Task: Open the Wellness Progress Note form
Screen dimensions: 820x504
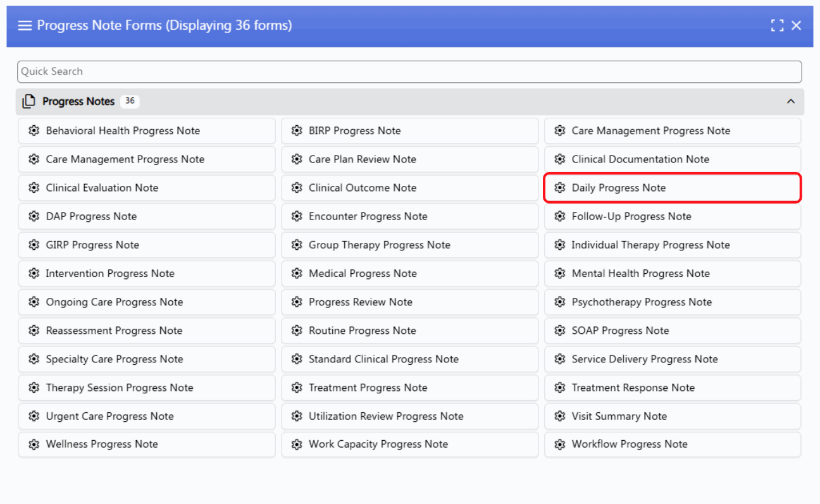Action: tap(147, 445)
